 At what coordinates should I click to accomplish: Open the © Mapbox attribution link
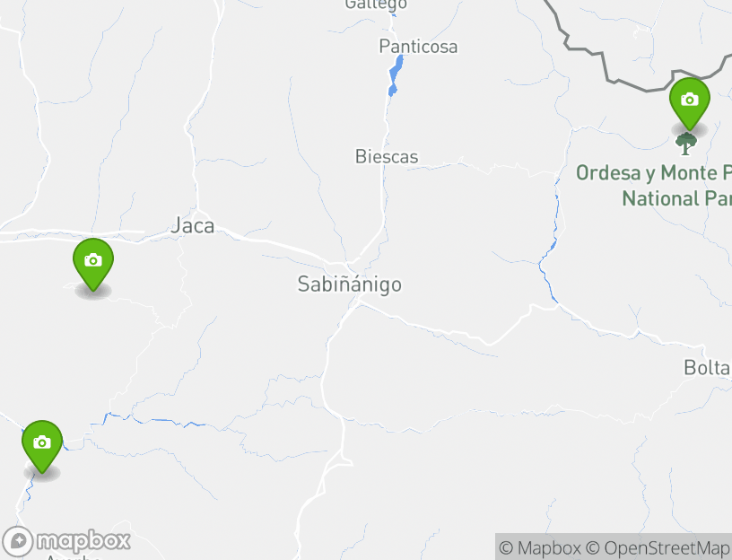pos(540,547)
